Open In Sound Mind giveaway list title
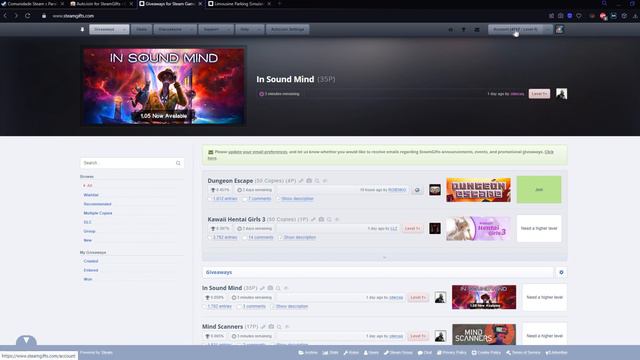 (222, 288)
